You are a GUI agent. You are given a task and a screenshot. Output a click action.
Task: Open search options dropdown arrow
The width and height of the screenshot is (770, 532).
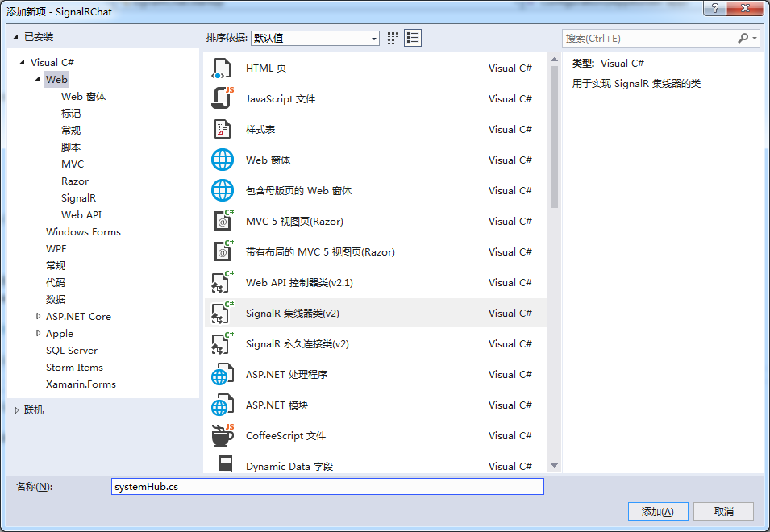(x=755, y=38)
